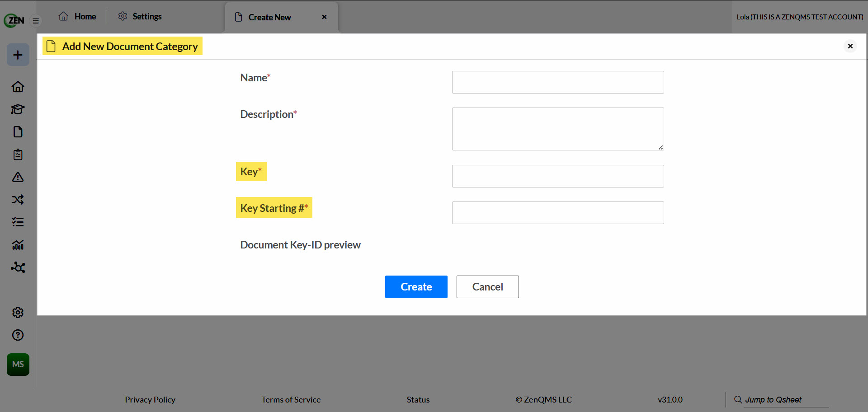Screen dimensions: 868x412
Task: Focus the Key Starting # input field
Action: coord(558,213)
